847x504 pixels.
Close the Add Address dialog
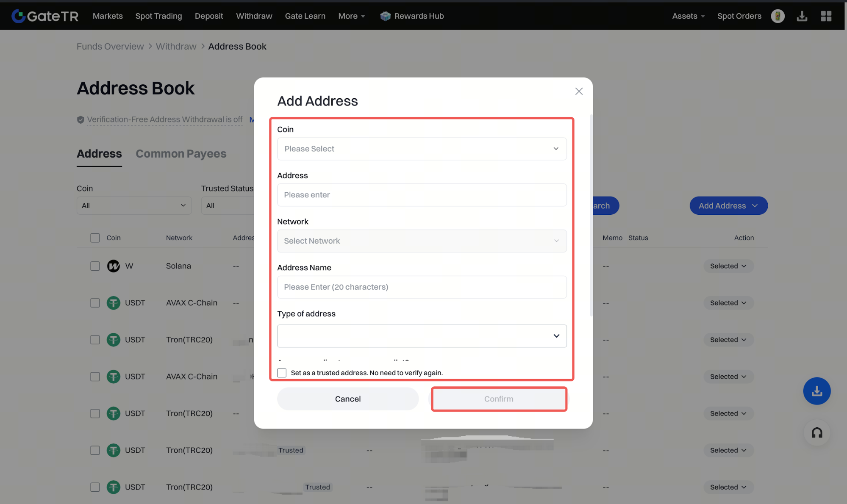point(579,91)
